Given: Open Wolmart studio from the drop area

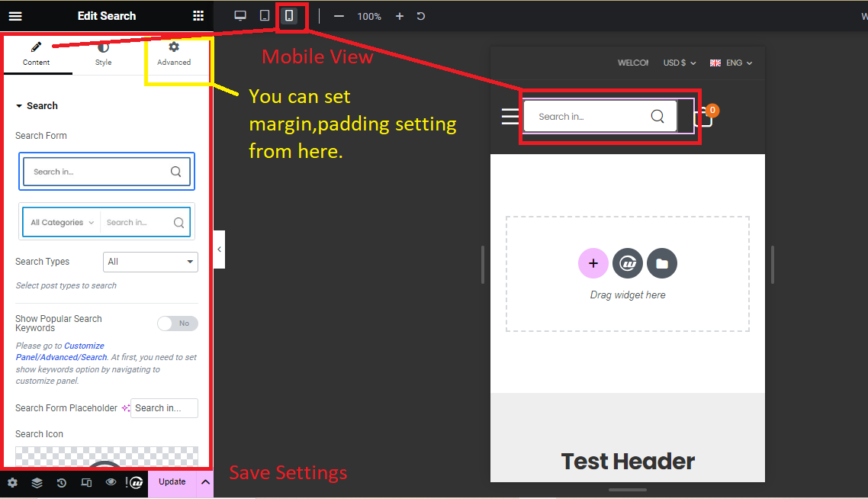Looking at the screenshot, I should pos(628,263).
